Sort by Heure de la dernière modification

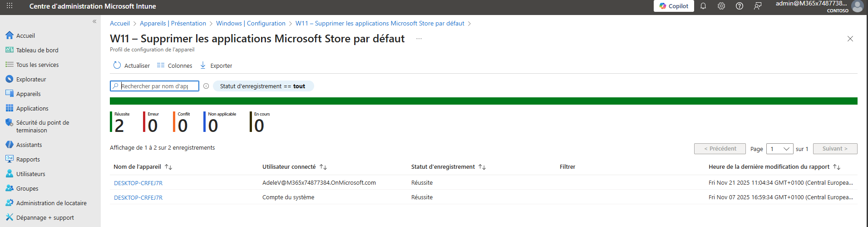[774, 167]
